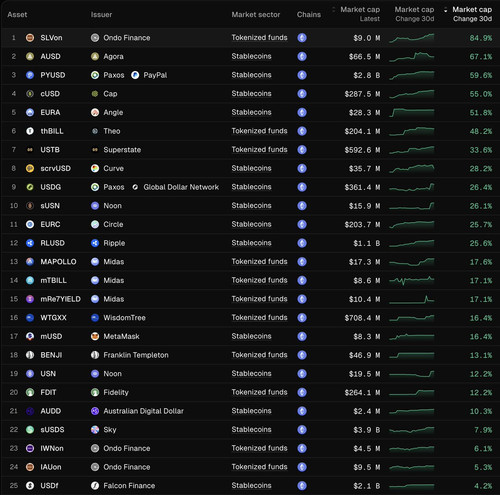Click the Asset column header
500x495 pixels.
(17, 15)
